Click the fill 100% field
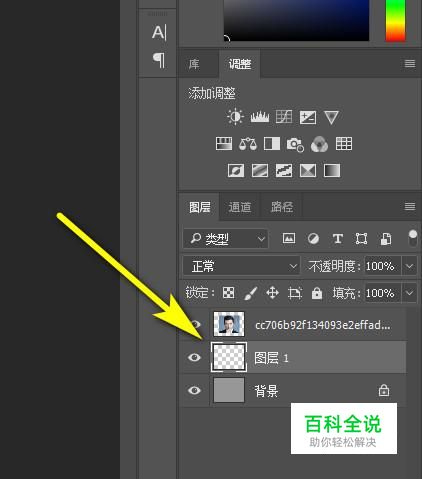 [382, 293]
